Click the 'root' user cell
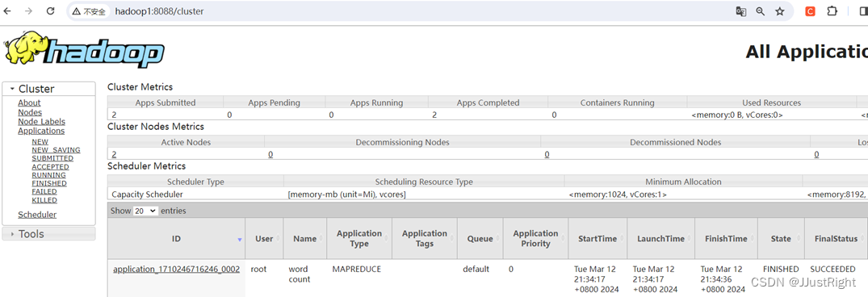The height and width of the screenshot is (297, 868). 258,270
